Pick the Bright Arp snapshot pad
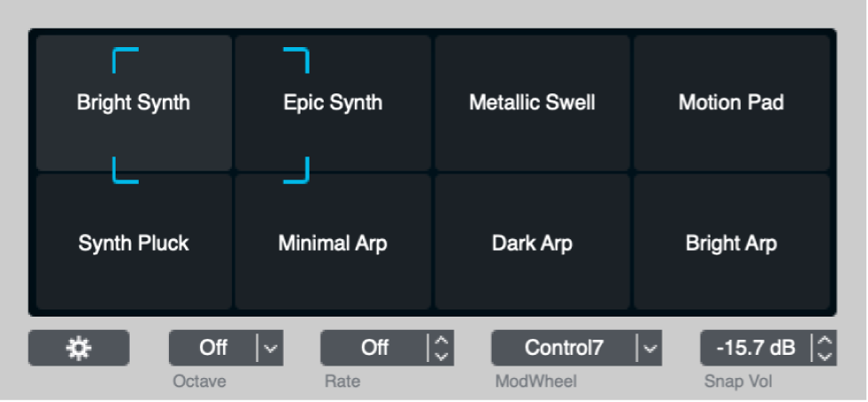 tap(731, 243)
